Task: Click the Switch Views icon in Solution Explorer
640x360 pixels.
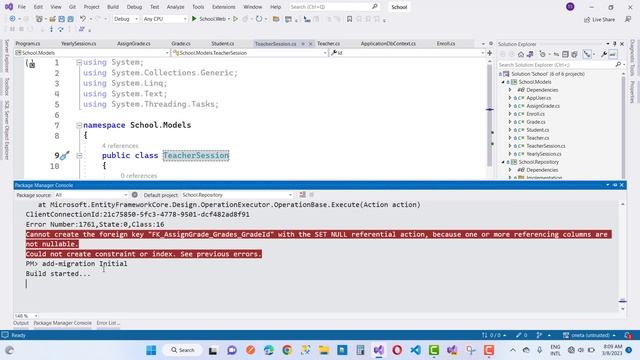Action: coord(530,54)
